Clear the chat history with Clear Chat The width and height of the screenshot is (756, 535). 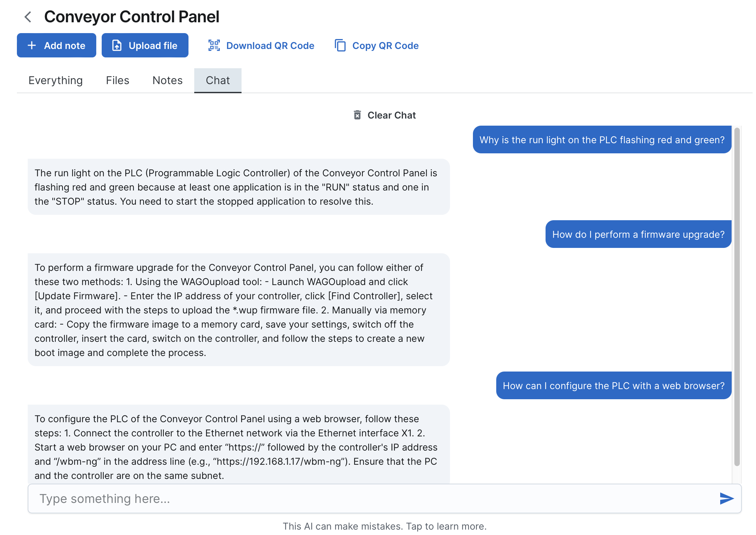point(385,115)
